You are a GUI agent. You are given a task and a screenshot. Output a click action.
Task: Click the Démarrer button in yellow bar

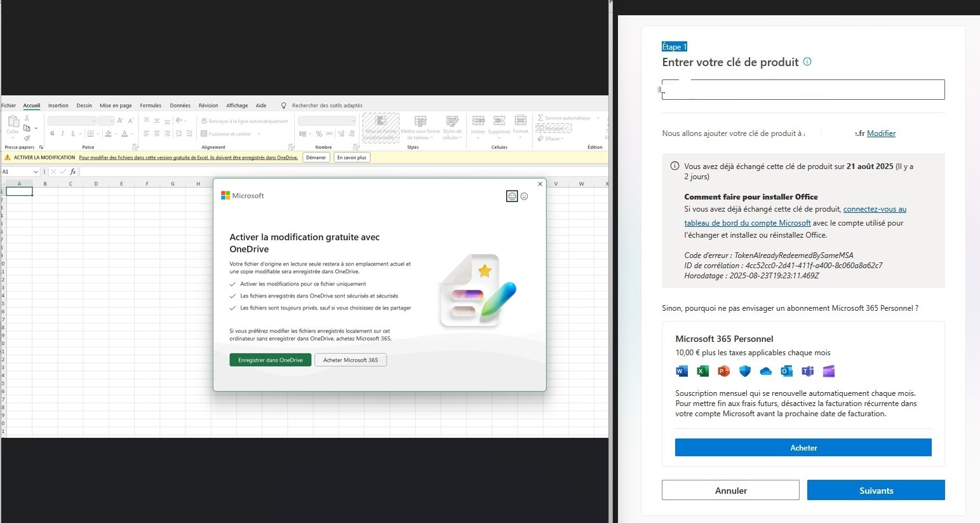316,158
